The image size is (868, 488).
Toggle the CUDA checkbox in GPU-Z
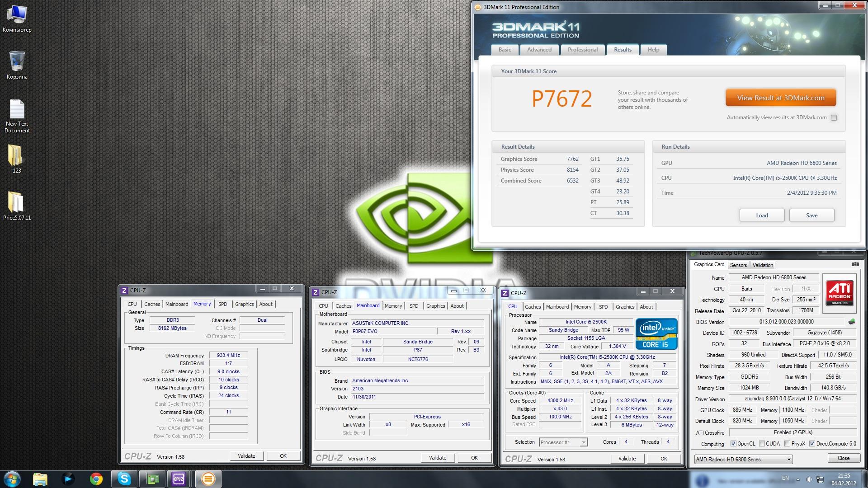click(x=762, y=444)
